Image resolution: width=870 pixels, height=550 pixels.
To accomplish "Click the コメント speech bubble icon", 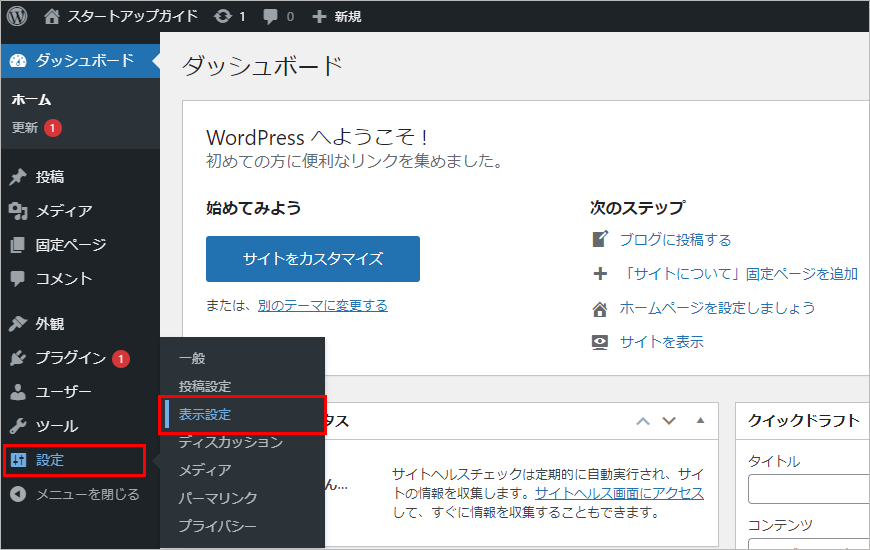I will click(18, 279).
